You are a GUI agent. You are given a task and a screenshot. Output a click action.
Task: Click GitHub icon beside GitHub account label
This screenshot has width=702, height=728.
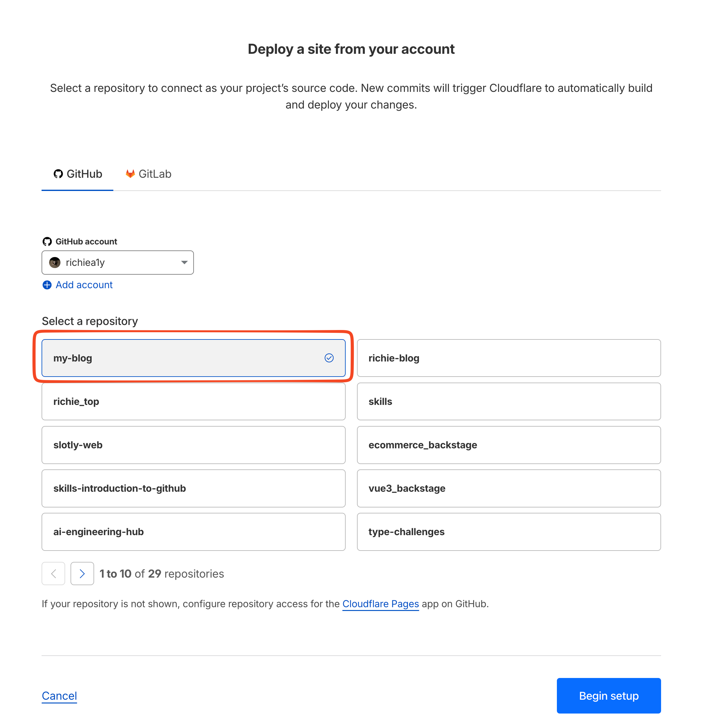pos(47,242)
